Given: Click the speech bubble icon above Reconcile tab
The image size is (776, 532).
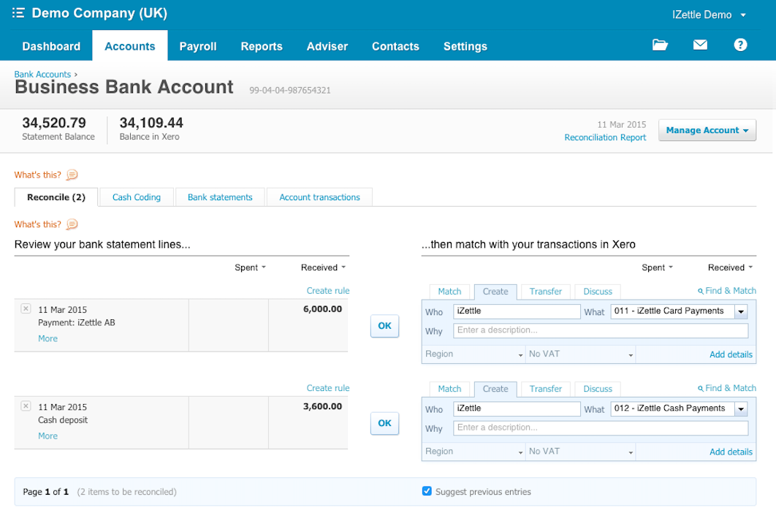Looking at the screenshot, I should coord(72,175).
